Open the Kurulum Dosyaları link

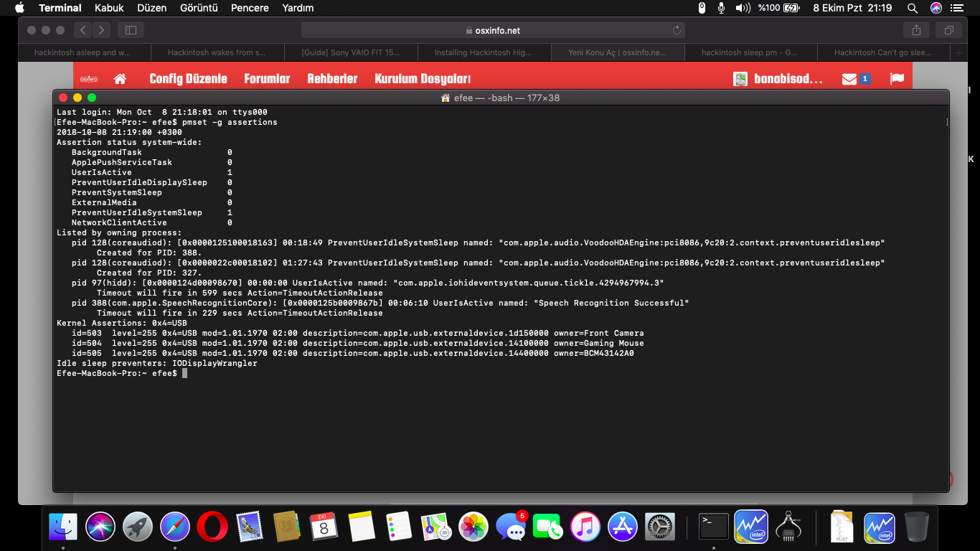[x=423, y=79]
